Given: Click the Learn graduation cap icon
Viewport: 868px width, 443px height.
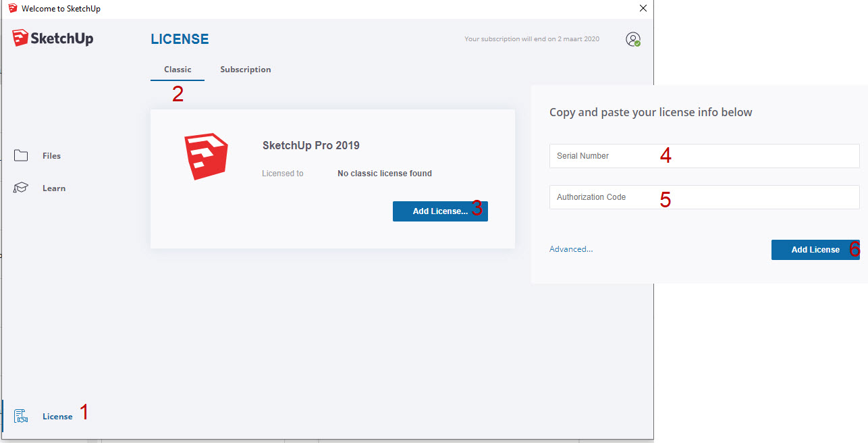Looking at the screenshot, I should 21,188.
